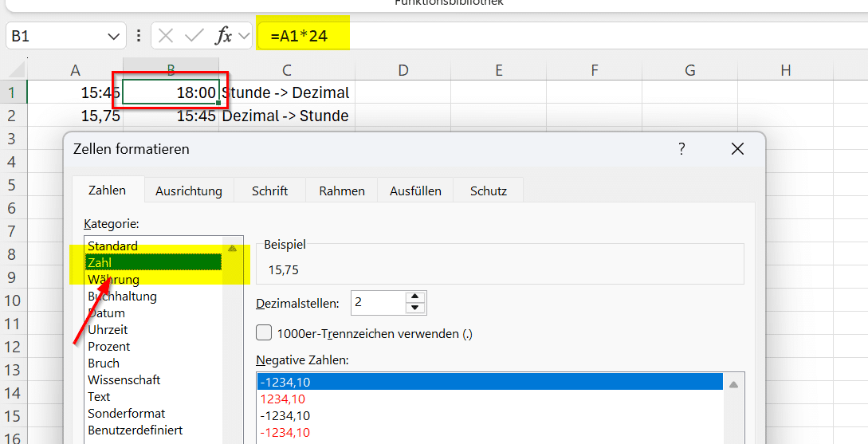Viewport: 868px width, 444px height.
Task: Expand the formula bar function dropdown chevron
Action: point(243,36)
